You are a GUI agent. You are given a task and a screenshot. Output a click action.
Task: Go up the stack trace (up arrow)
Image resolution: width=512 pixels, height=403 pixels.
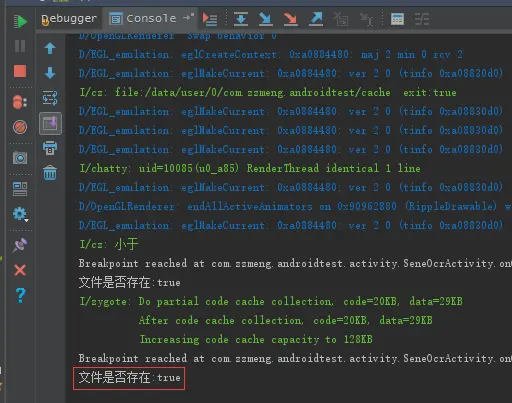[x=50, y=48]
